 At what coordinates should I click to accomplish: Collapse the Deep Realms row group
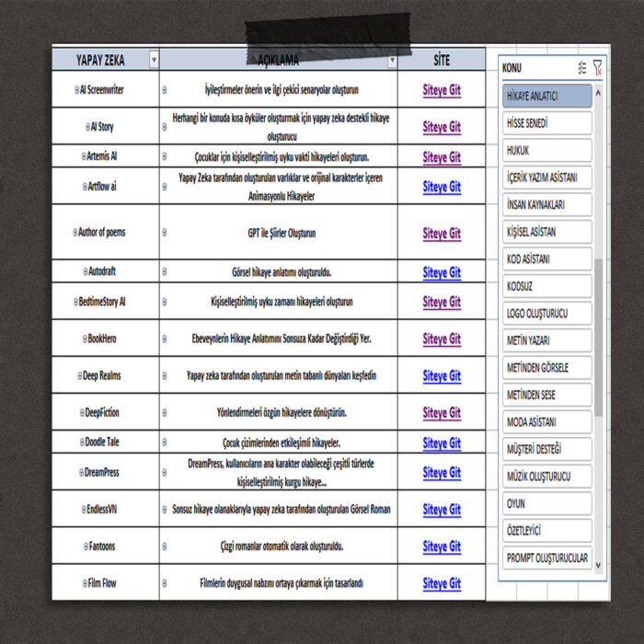pyautogui.click(x=80, y=375)
